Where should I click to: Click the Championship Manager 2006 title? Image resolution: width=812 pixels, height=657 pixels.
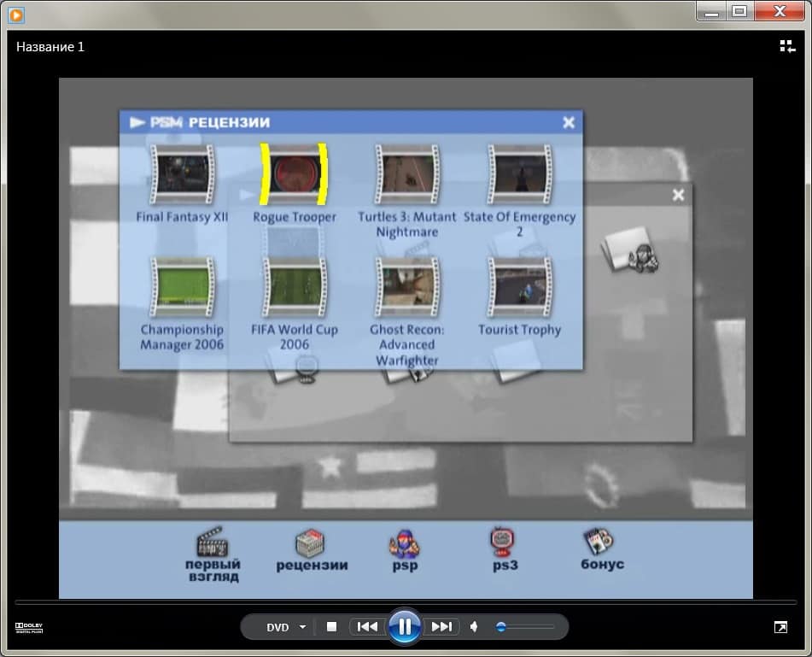182,337
